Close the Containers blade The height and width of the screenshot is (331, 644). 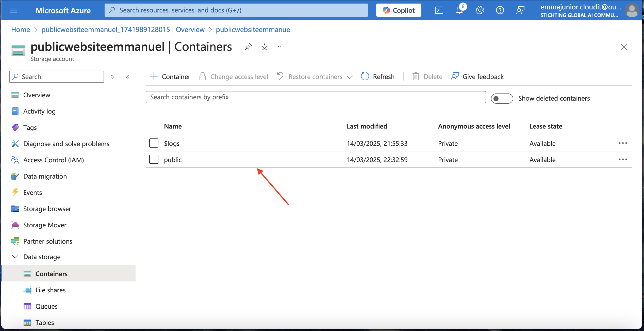click(624, 47)
